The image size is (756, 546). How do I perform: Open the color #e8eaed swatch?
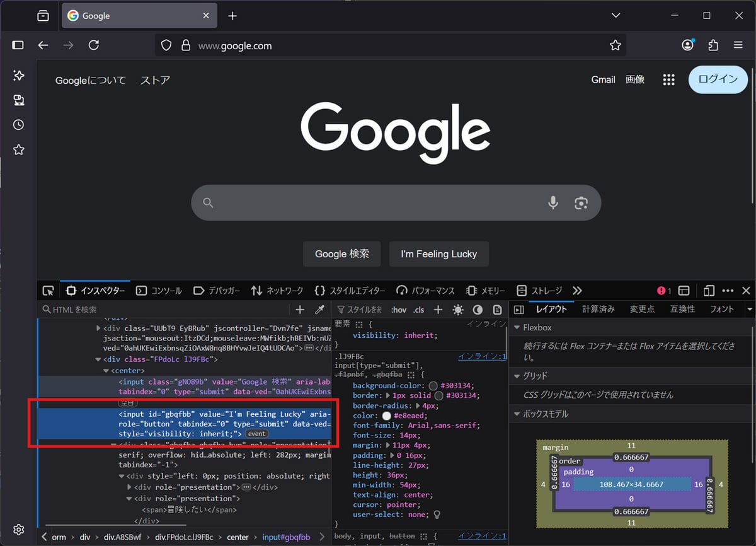[x=387, y=415]
